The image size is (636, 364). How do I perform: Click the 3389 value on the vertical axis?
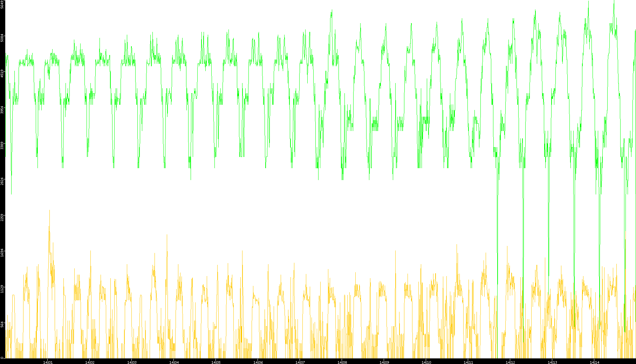click(x=2, y=145)
